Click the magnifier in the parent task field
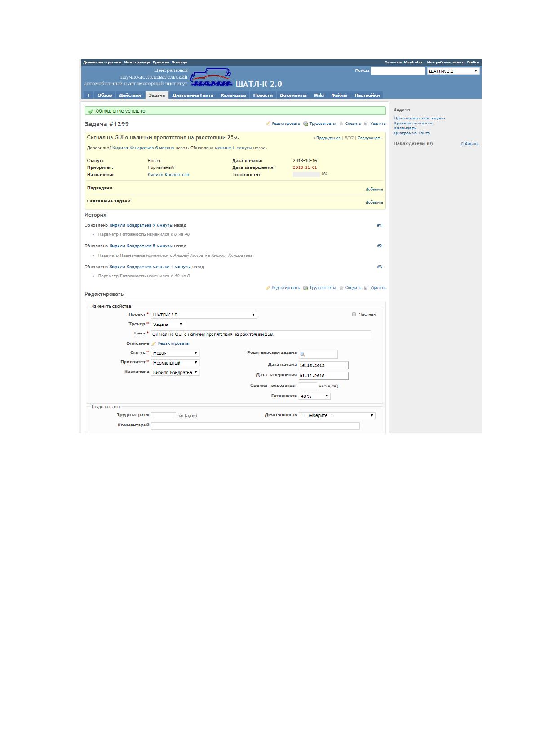The image size is (535, 756). click(x=303, y=354)
